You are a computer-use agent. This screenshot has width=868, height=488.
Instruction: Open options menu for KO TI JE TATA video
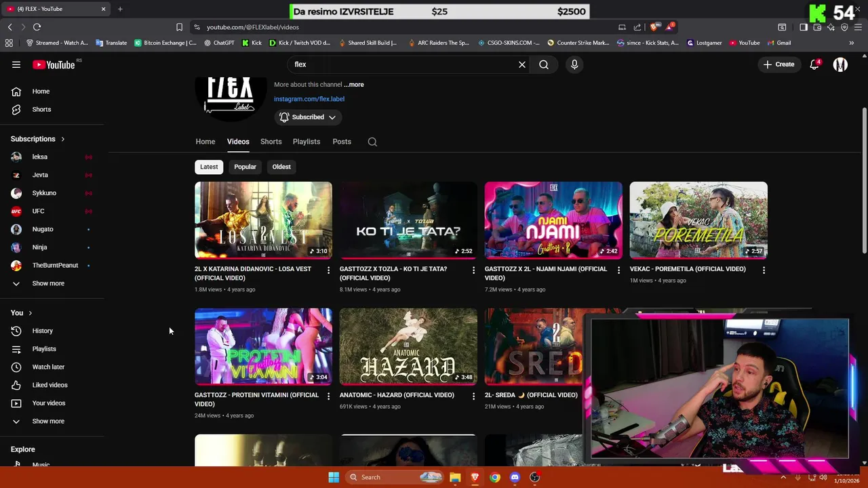[473, 270]
